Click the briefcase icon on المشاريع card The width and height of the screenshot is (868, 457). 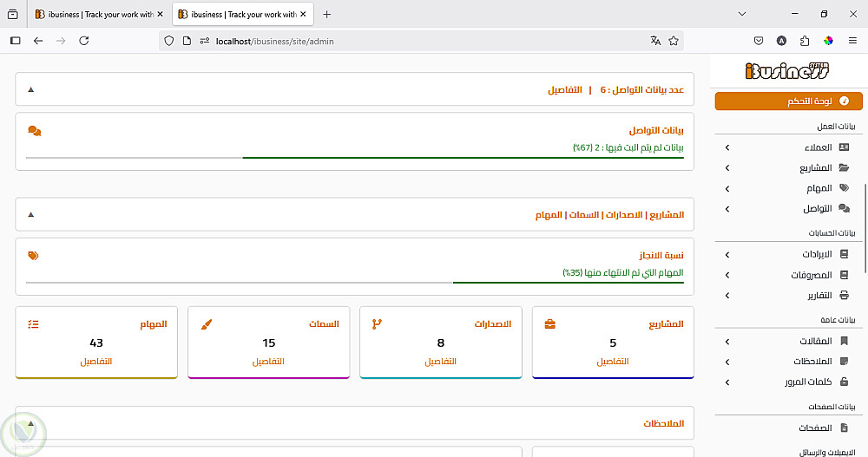coord(549,324)
